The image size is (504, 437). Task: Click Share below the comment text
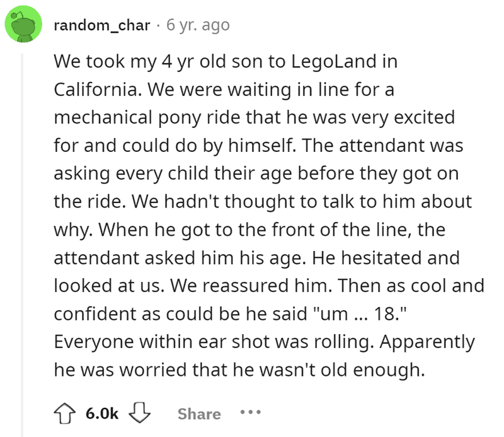(198, 414)
